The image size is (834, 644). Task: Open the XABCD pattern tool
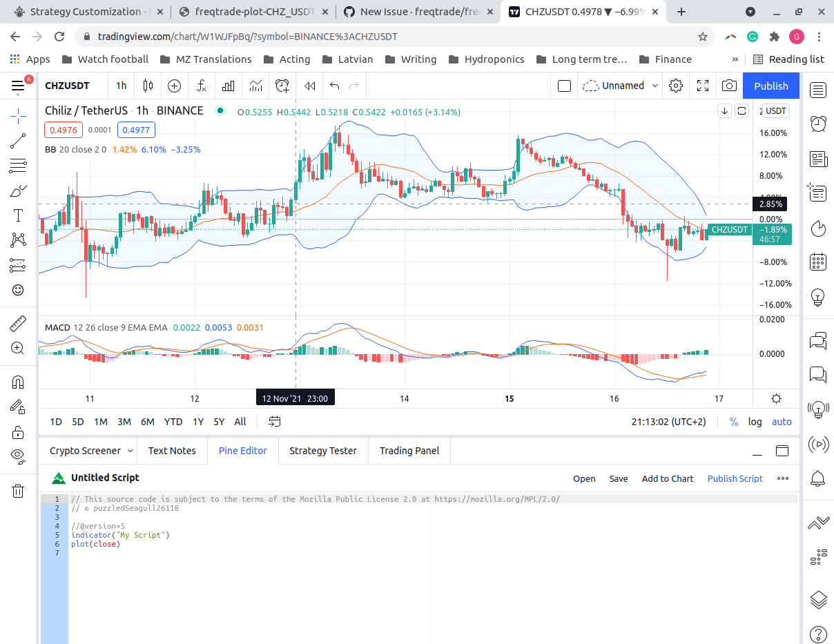coord(17,240)
